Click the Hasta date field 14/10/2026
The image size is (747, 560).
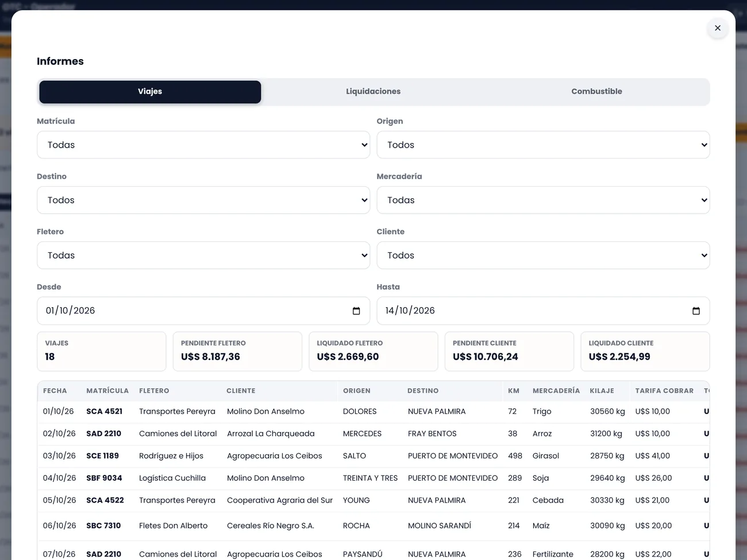543,311
